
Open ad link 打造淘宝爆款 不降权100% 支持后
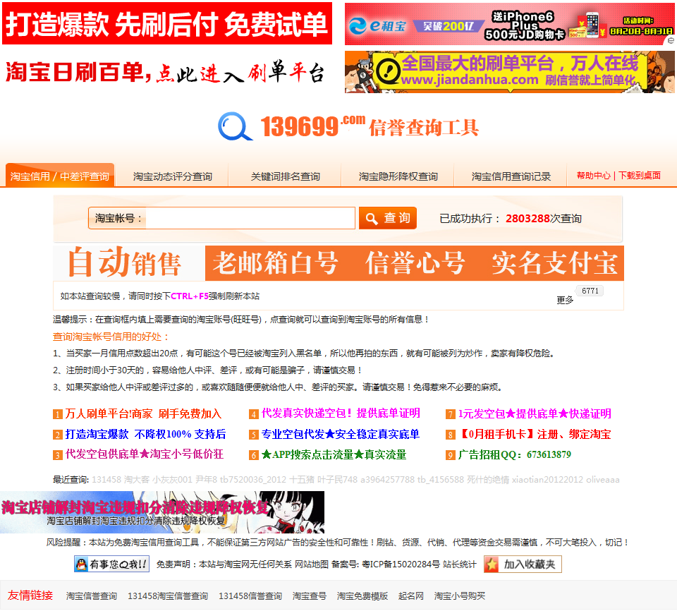point(145,434)
